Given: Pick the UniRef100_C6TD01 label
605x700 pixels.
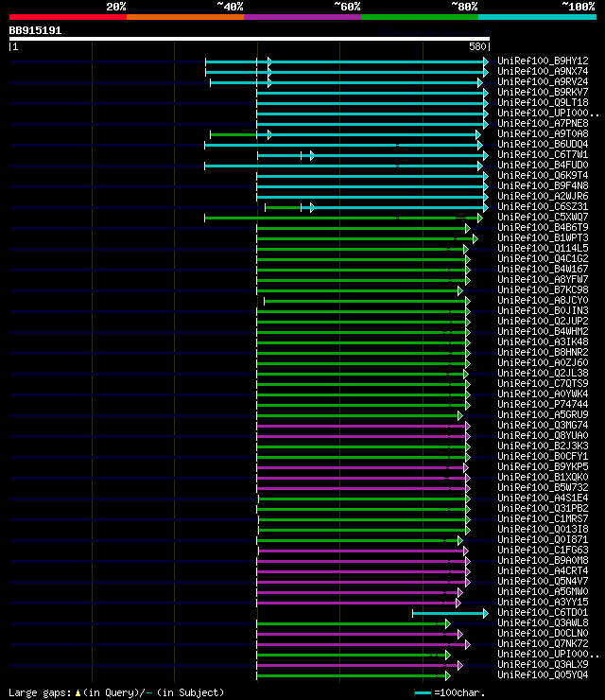Looking at the screenshot, I should click(x=543, y=612).
